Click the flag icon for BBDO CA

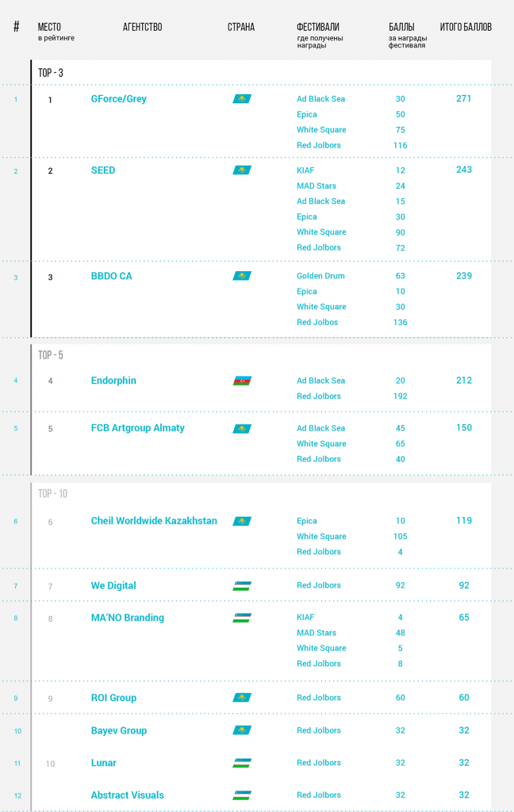click(x=242, y=276)
